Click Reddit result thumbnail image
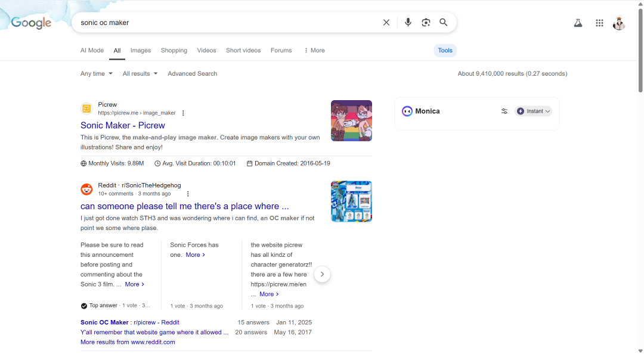644x354 pixels. tap(352, 201)
